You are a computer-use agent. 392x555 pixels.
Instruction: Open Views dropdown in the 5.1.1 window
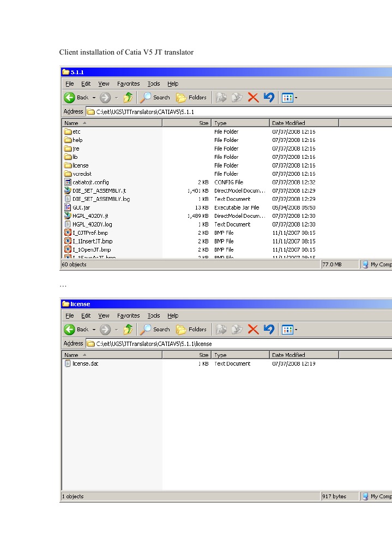click(290, 98)
